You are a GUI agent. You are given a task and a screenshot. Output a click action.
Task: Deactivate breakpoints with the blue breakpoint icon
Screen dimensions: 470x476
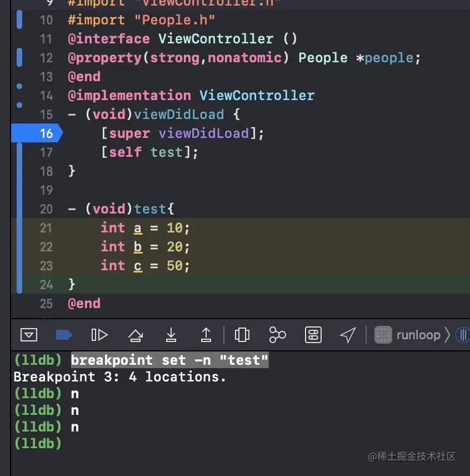(x=64, y=335)
